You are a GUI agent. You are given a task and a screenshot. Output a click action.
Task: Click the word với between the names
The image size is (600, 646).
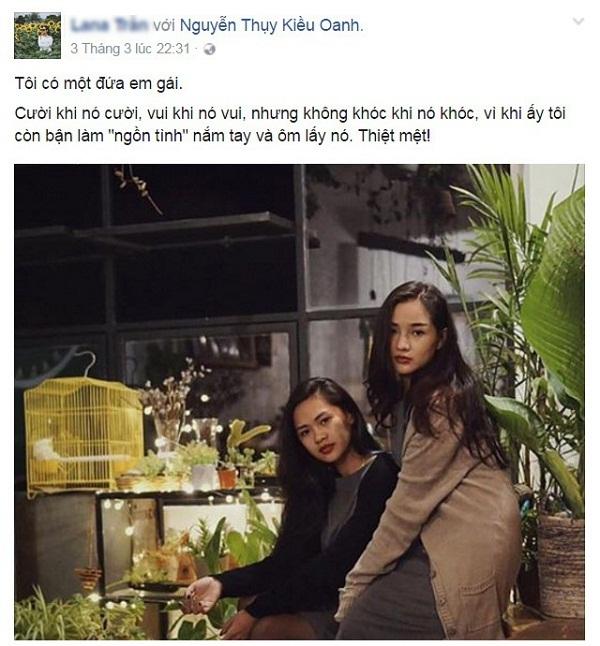coord(164,26)
